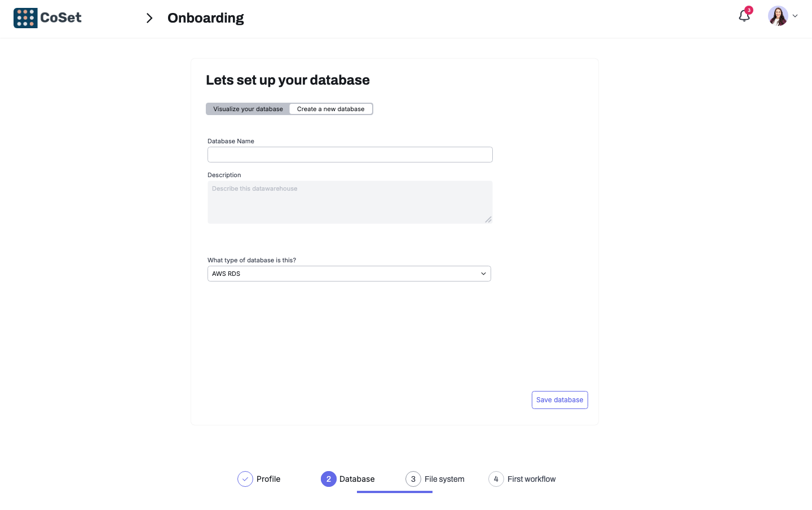The image size is (812, 510).
Task: Click the Description text area
Action: pyautogui.click(x=350, y=202)
